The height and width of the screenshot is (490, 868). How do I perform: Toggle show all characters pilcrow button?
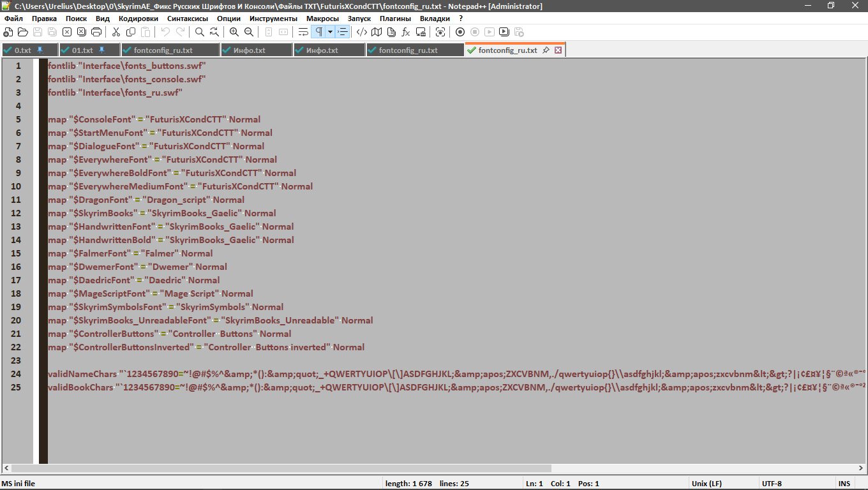[318, 32]
